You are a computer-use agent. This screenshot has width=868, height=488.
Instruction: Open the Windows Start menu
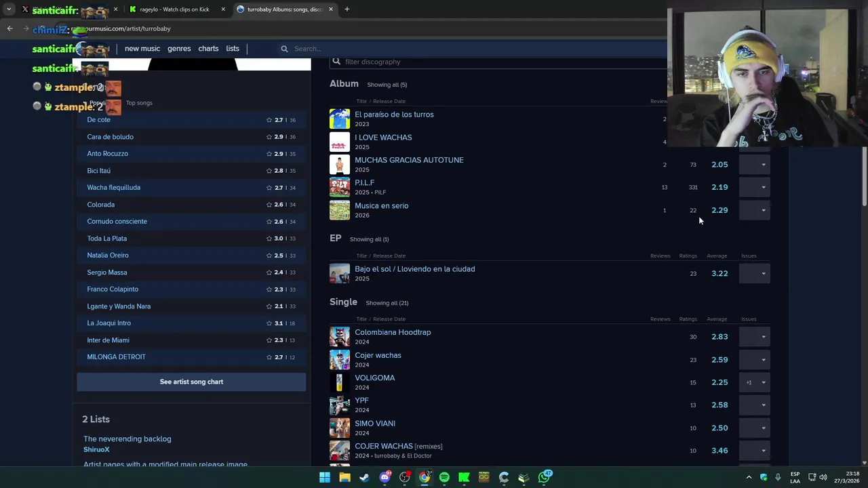click(325, 477)
